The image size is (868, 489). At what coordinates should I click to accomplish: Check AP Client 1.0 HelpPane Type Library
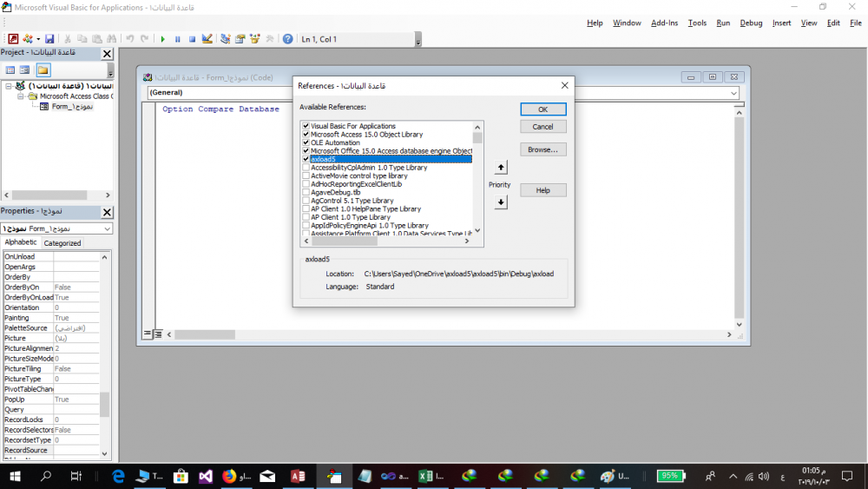[306, 208]
